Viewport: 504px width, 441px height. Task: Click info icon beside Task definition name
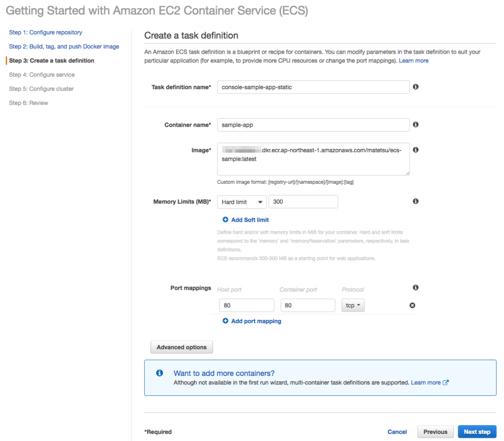click(415, 87)
